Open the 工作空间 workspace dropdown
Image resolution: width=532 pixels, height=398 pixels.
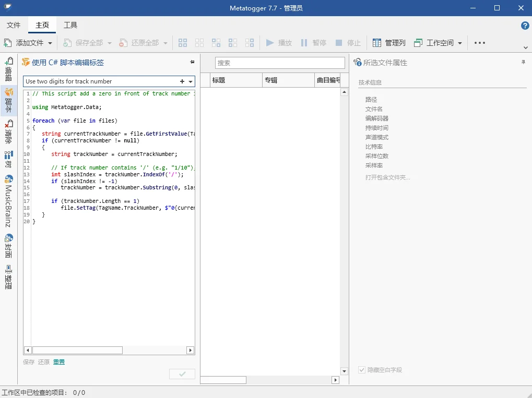[460, 43]
